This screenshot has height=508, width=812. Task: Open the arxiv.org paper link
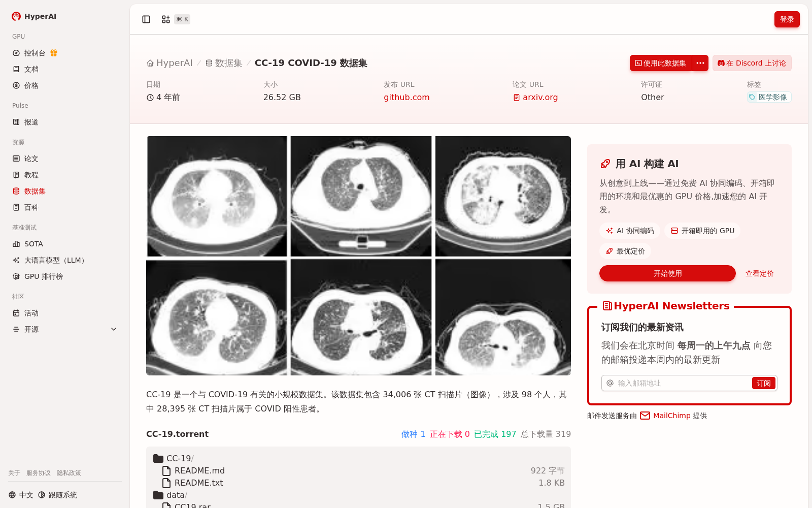point(535,97)
